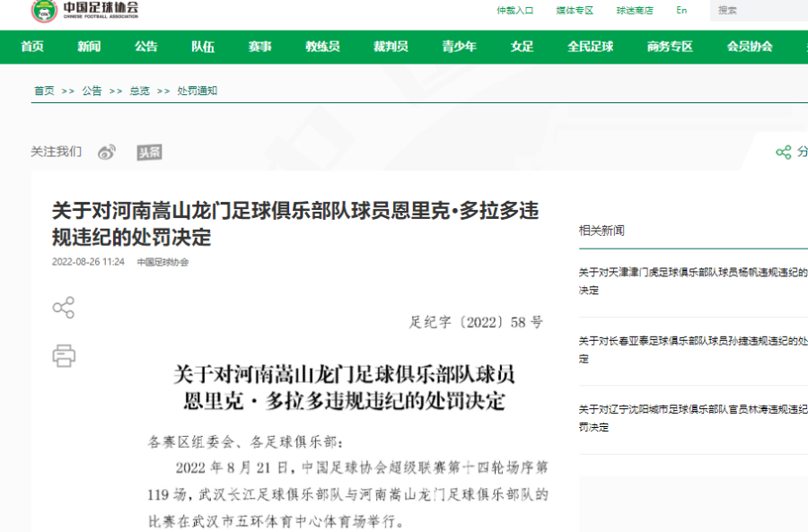Click the green share icon at top right

pyautogui.click(x=784, y=152)
